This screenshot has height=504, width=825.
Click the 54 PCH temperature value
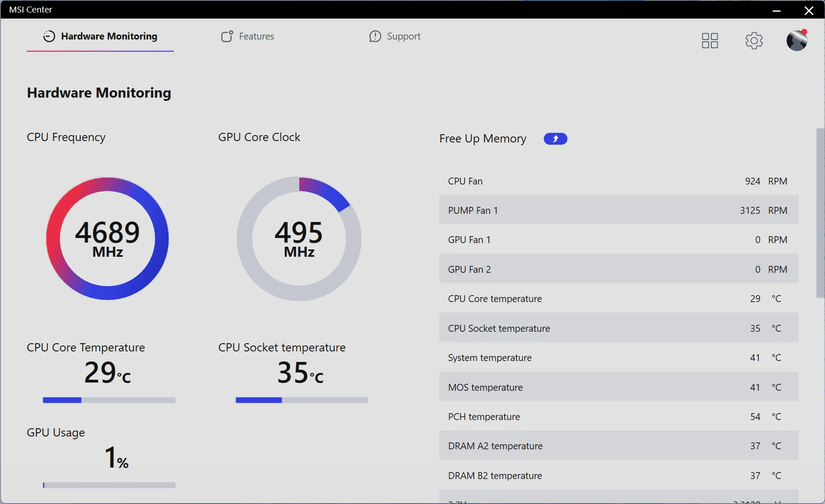point(755,416)
